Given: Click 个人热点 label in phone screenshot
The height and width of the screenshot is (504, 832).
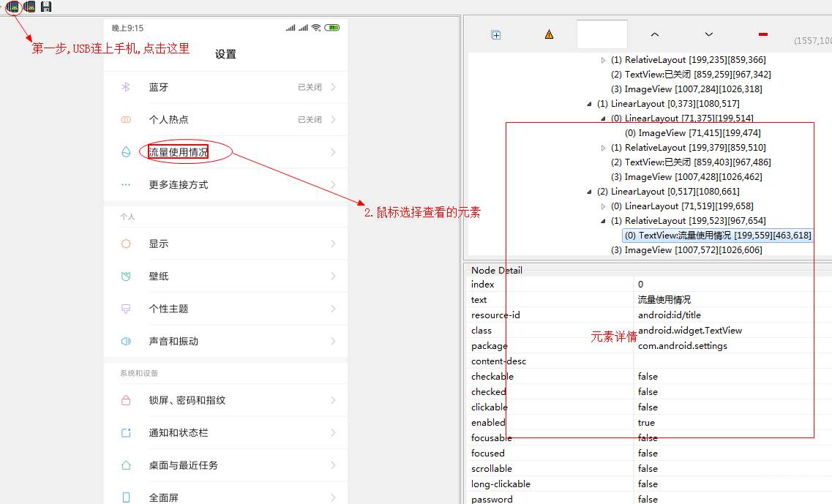Looking at the screenshot, I should coord(169,120).
